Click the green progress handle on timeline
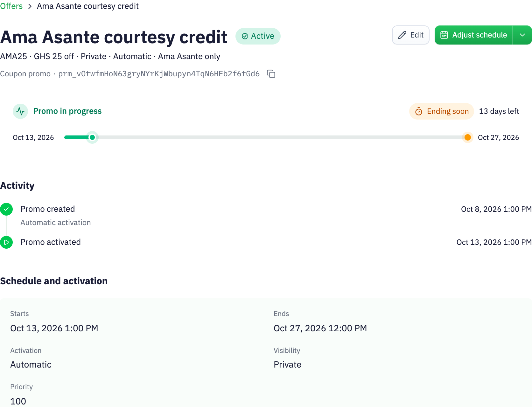Screen dimensions: 532x407 coord(92,137)
